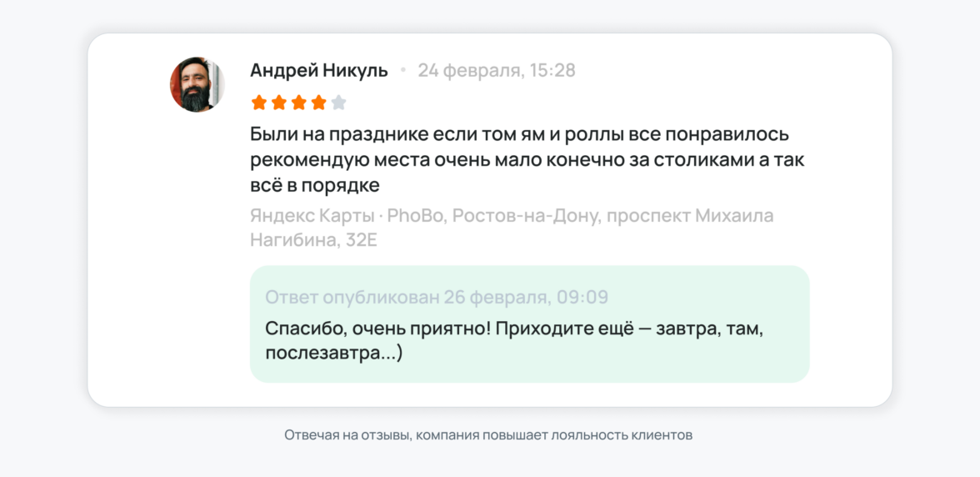Click the caption below the review card
The image size is (980, 477).
(488, 435)
